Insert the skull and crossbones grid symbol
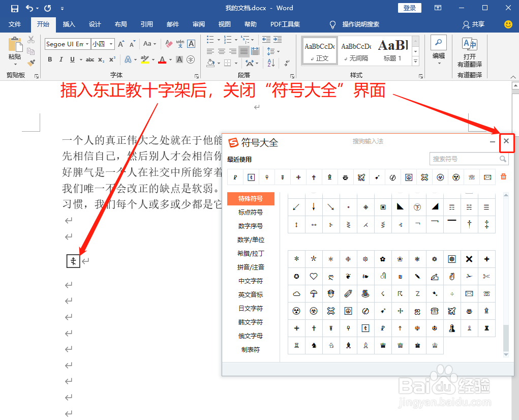This screenshot has width=519, height=420. pos(330,311)
